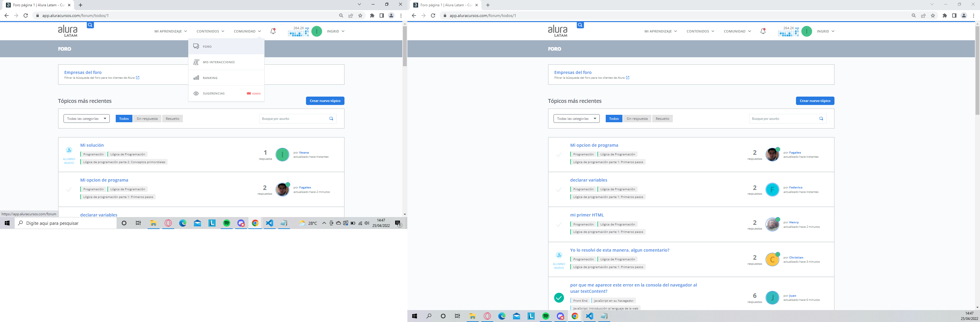The width and height of the screenshot is (980, 322).
Task: Click the right window's vertical scrollbar thumb
Action: click(x=977, y=70)
